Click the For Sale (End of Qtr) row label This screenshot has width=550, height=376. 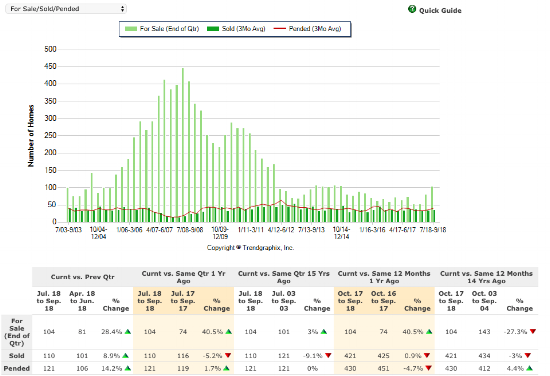tap(17, 332)
